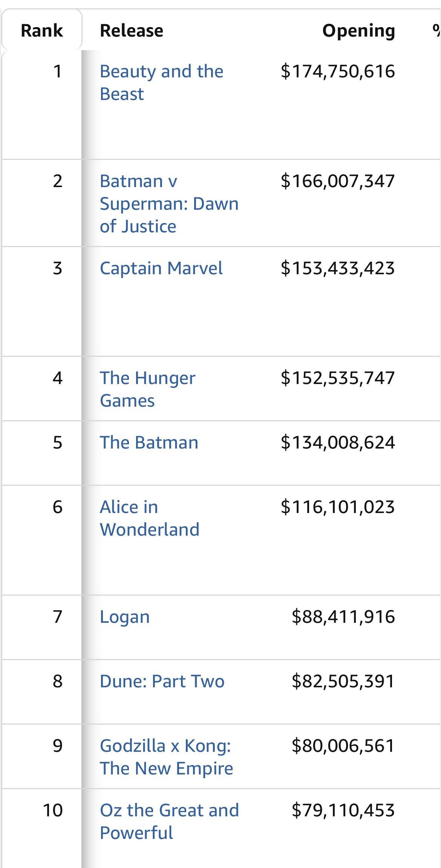Click The Batman movie link
Screen dimensions: 441x868
[x=149, y=442]
